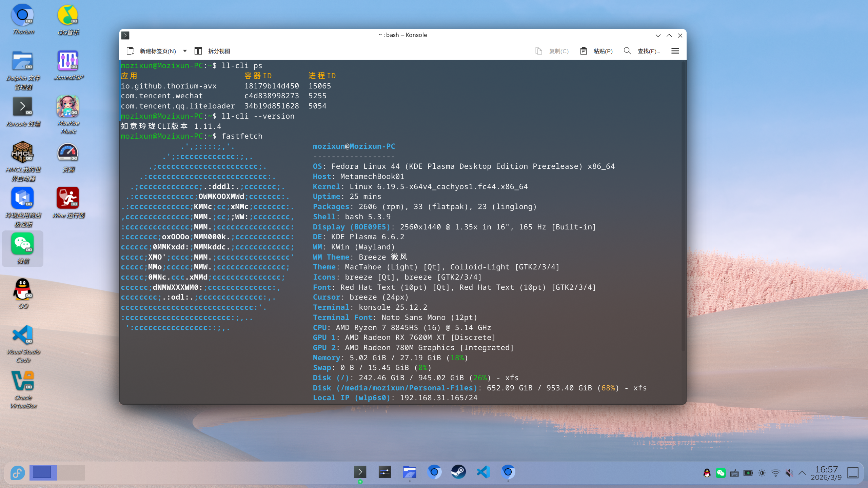Image resolution: width=868 pixels, height=488 pixels.
Task: Open the Thorium browser desktop icon
Action: (x=22, y=15)
